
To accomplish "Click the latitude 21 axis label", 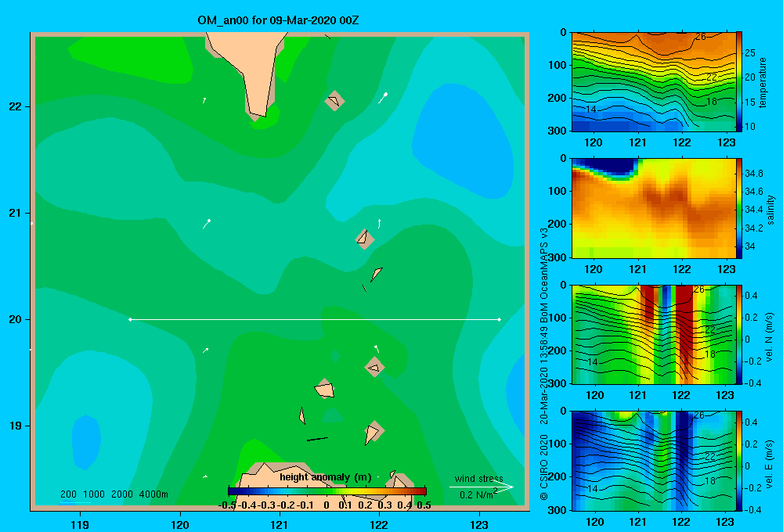I will click(16, 213).
